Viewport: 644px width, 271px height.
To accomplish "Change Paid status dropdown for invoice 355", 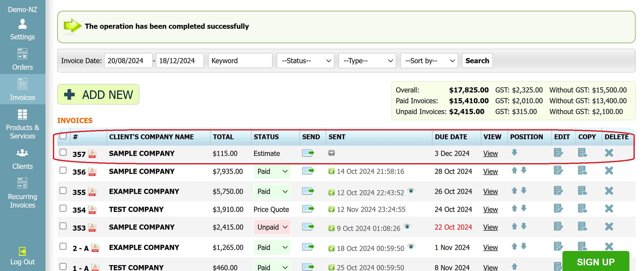I will click(272, 191).
